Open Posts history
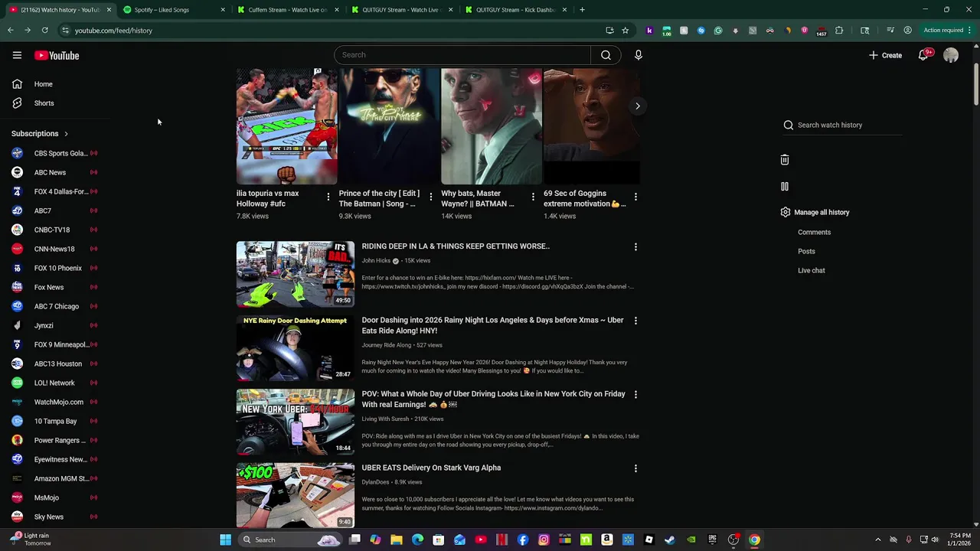Viewport: 980px width, 551px height. (806, 251)
